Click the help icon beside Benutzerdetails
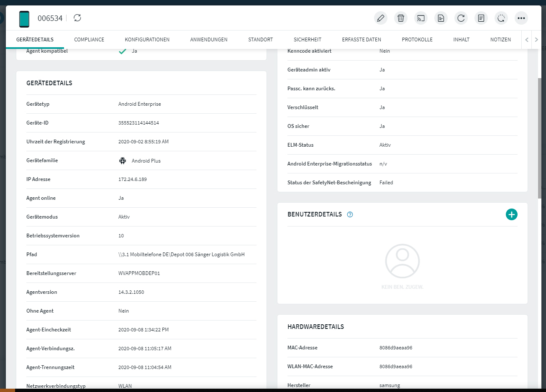This screenshot has width=546, height=392. (x=350, y=214)
